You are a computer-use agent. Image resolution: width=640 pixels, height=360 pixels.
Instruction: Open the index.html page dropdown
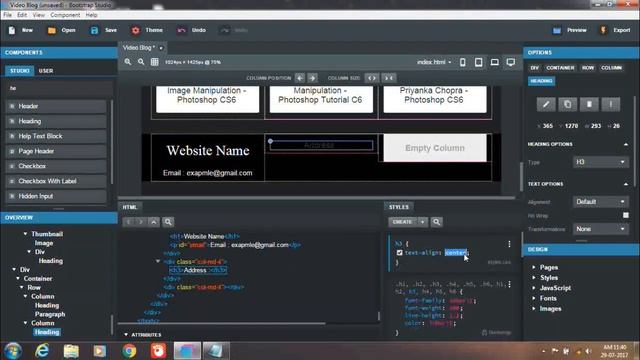coord(434,62)
